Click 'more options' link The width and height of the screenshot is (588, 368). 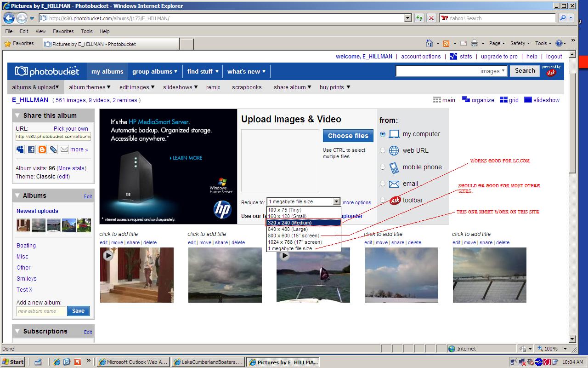click(356, 202)
